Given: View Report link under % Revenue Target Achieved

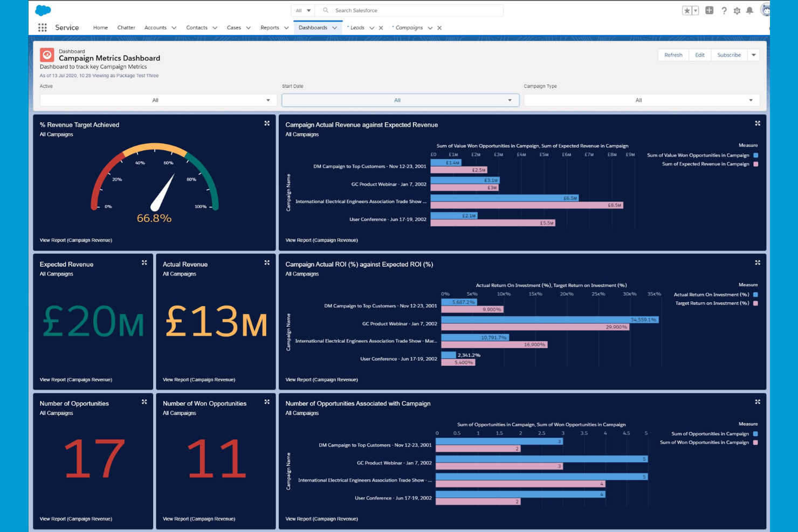Looking at the screenshot, I should pos(76,240).
